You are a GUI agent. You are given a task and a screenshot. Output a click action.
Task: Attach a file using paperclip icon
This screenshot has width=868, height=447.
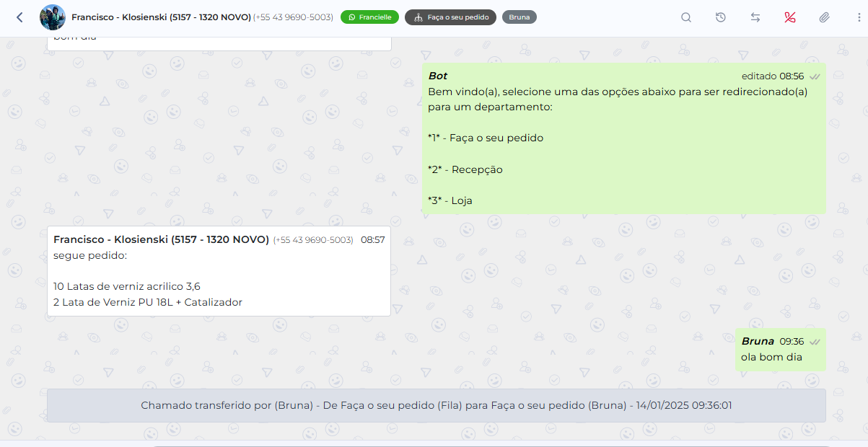[x=824, y=17]
